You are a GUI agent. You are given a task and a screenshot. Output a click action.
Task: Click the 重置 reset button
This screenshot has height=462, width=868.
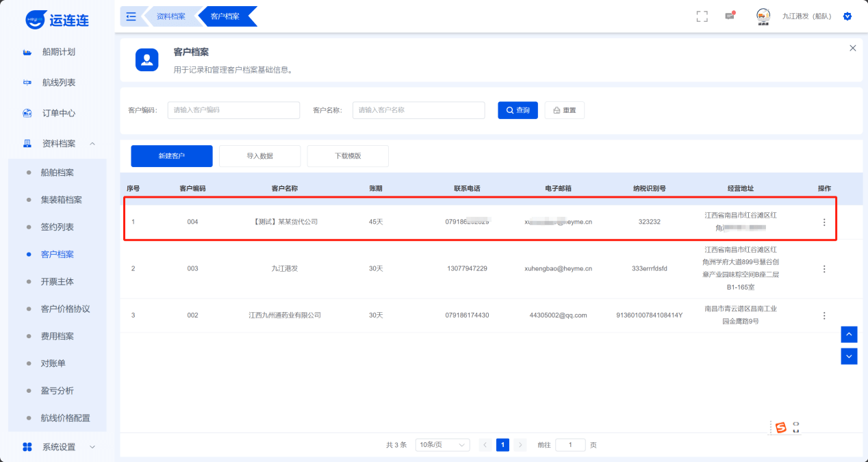click(564, 110)
